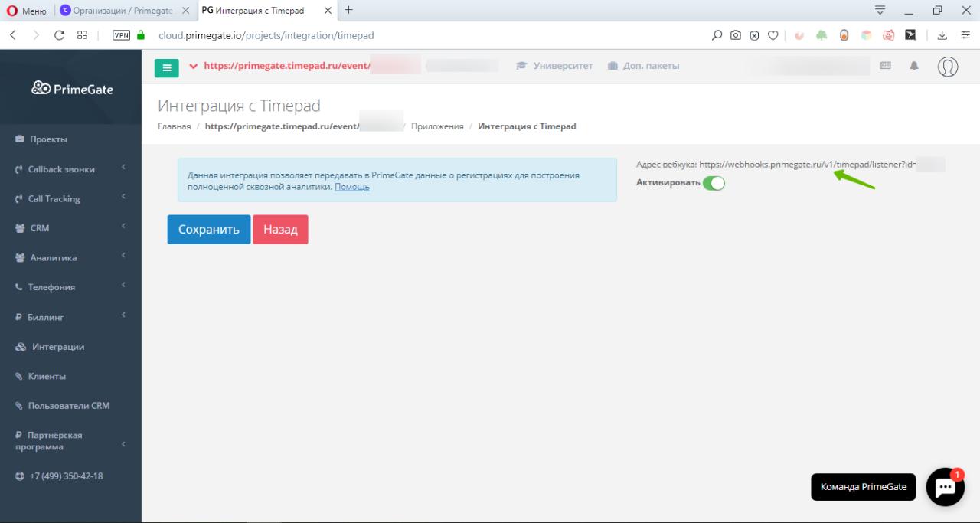Image resolution: width=980 pixels, height=523 pixels.
Task: Click the Сохранить button
Action: [x=209, y=230]
